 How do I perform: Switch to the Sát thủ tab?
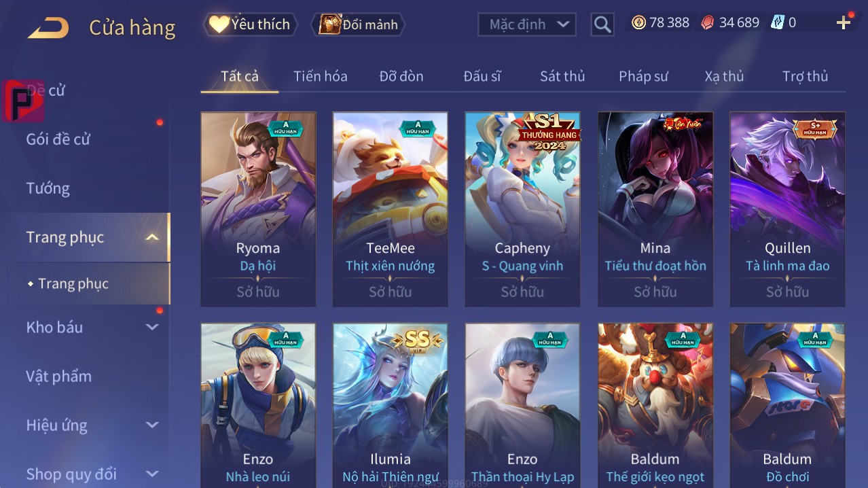pos(562,76)
